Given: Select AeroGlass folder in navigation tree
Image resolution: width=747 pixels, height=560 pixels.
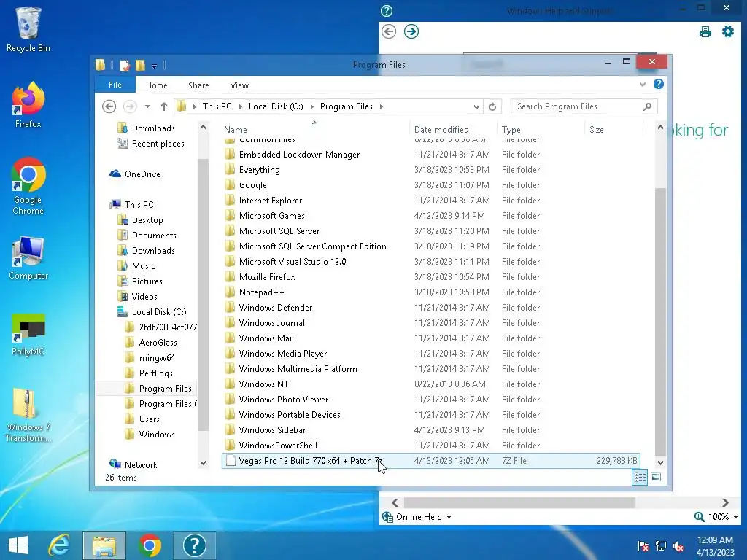Looking at the screenshot, I should coord(158,343).
